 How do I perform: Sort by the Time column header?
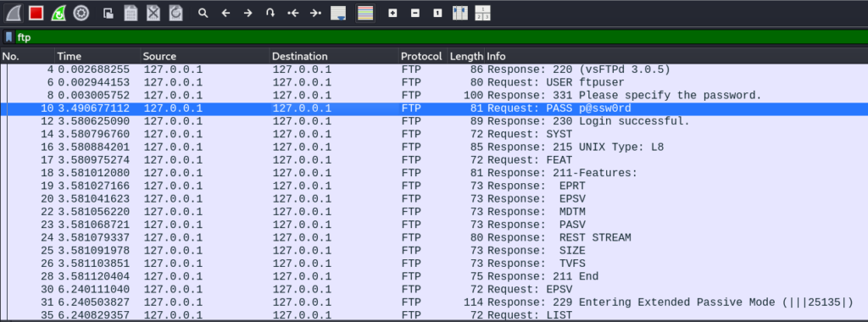(x=98, y=56)
